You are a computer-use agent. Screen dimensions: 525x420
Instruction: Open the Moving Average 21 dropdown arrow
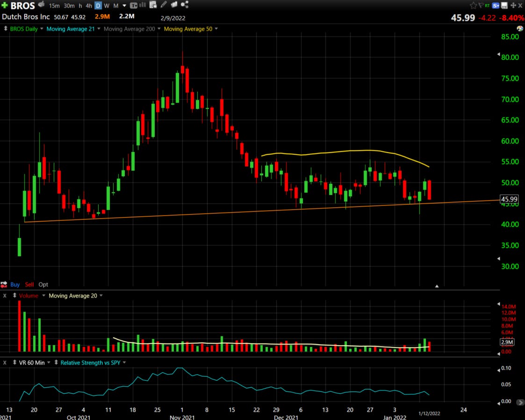(x=99, y=29)
